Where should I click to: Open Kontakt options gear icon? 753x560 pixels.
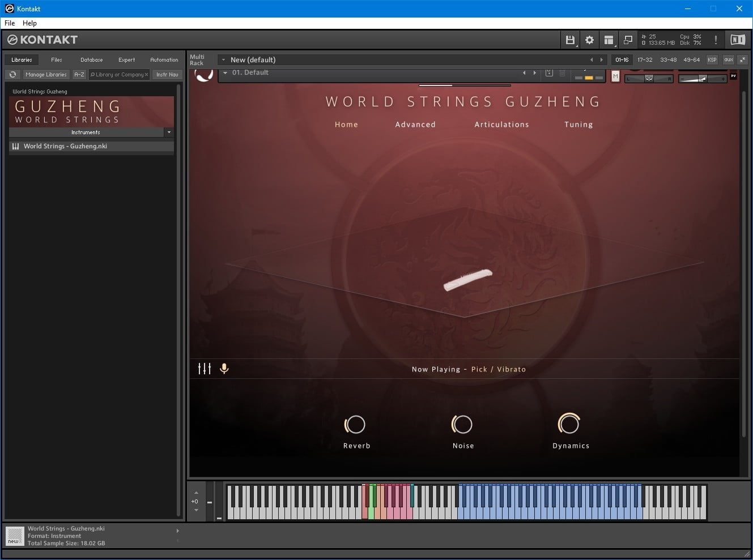click(589, 40)
